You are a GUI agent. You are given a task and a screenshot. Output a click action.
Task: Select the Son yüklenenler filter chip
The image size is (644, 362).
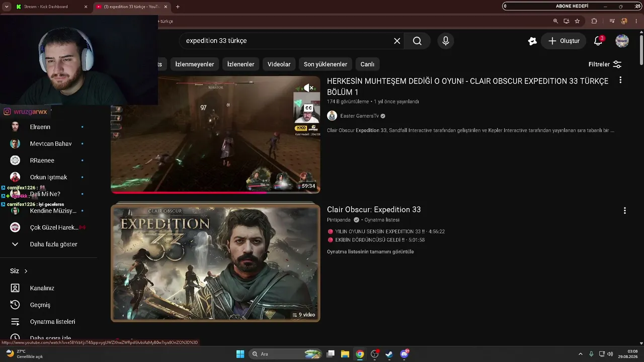pos(326,64)
